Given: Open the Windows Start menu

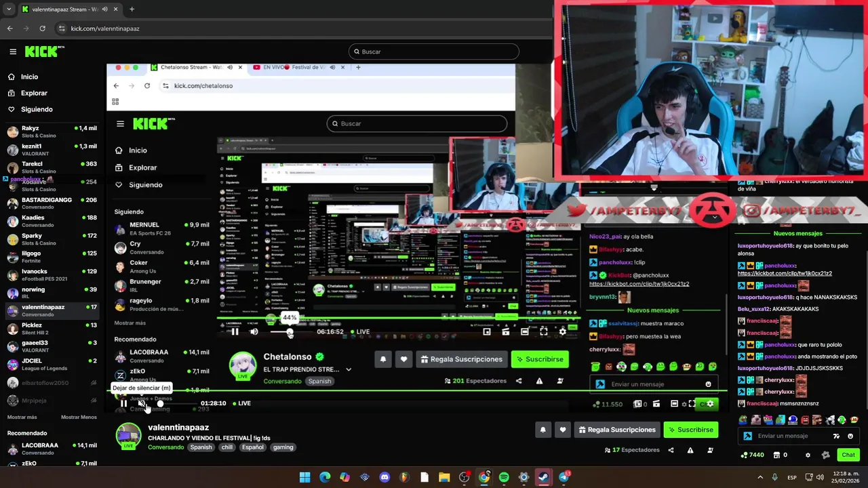Looking at the screenshot, I should [x=304, y=477].
